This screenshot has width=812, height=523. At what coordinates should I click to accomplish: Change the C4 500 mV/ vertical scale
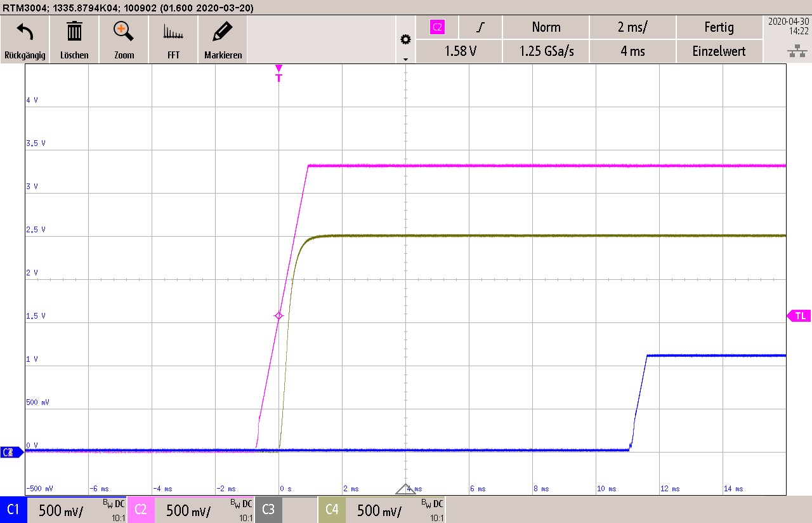(379, 511)
